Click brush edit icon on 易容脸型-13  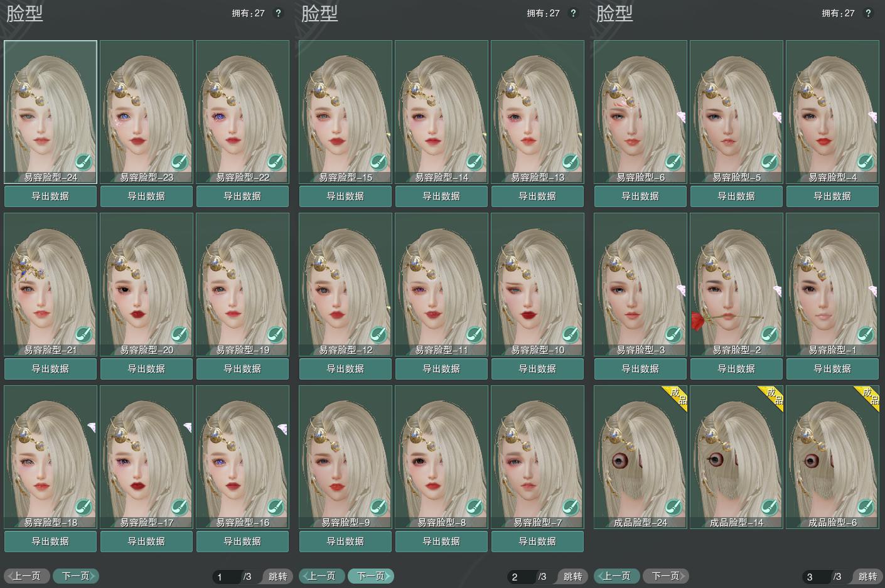pos(571,163)
